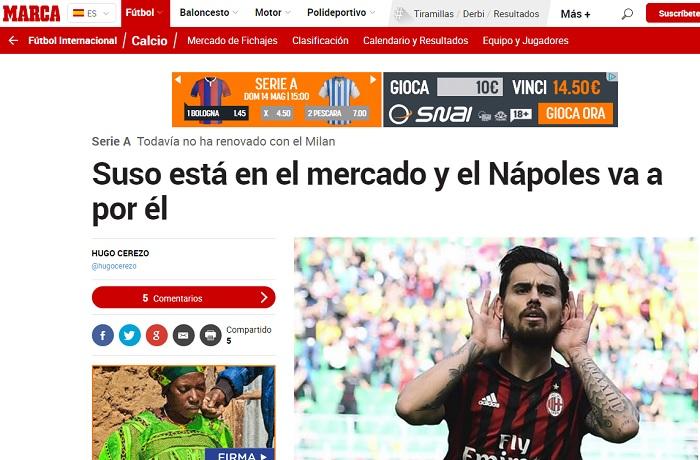Open the 5 Comentarios button

coord(183,297)
